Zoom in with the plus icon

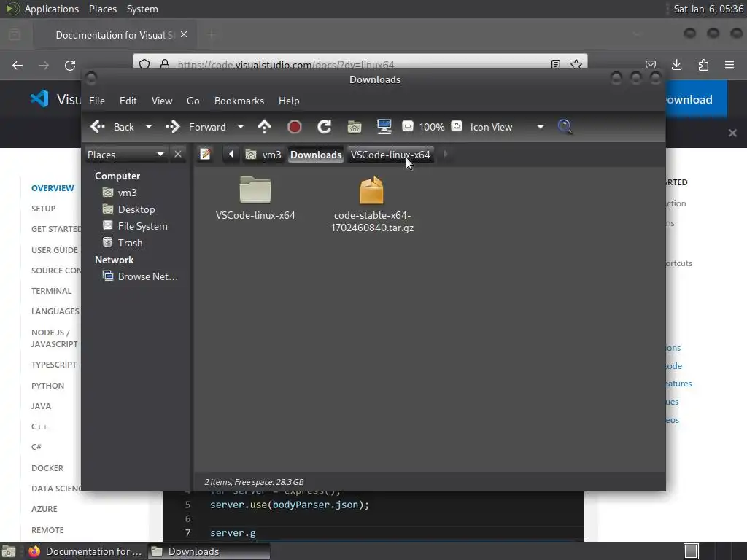457,126
